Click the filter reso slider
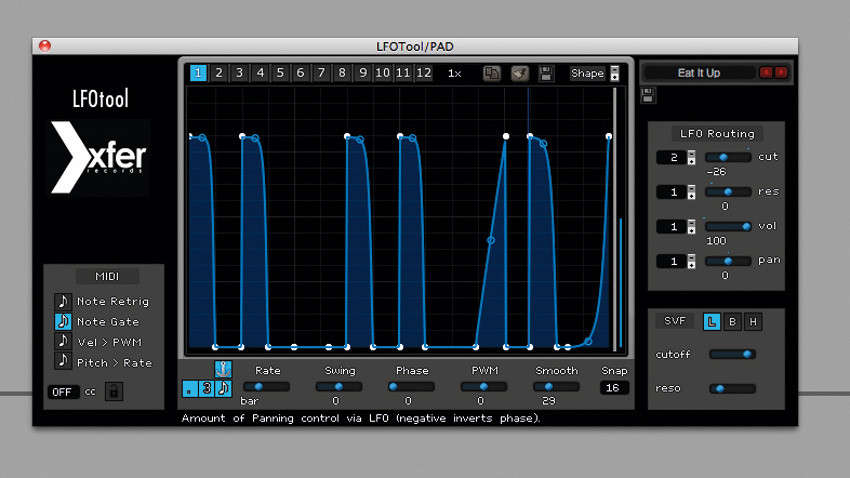This screenshot has width=850, height=478. coord(732,389)
